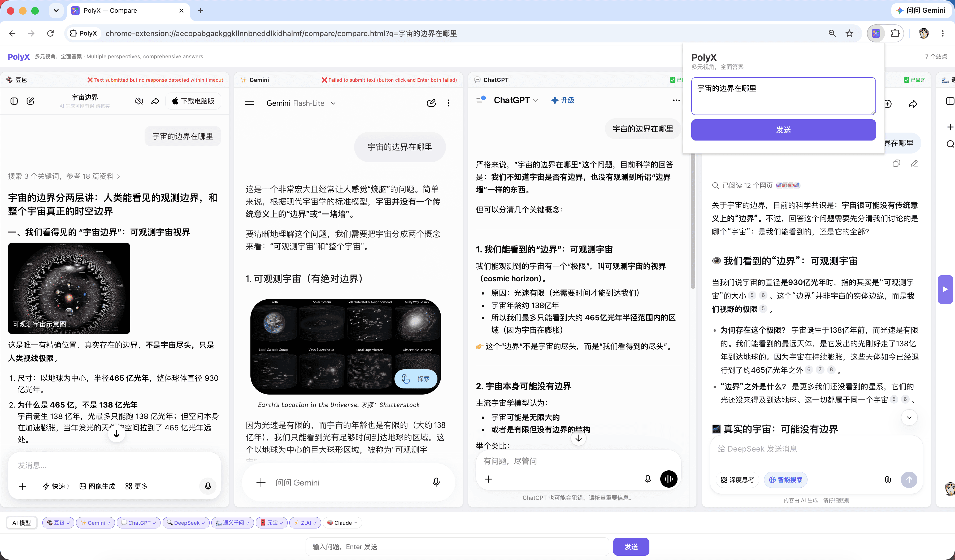The width and height of the screenshot is (955, 560).
Task: Jump to bottom in DeepSeek chat
Action: click(909, 418)
